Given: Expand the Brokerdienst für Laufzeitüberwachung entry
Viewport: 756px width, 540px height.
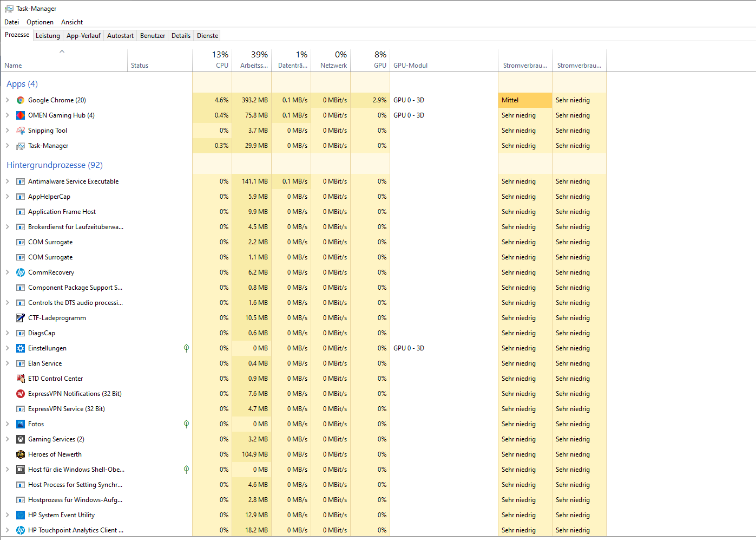Looking at the screenshot, I should (x=8, y=227).
